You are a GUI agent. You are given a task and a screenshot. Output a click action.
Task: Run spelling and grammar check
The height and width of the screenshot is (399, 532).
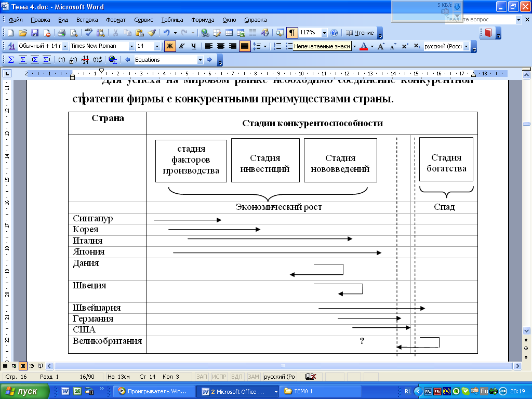[x=88, y=33]
